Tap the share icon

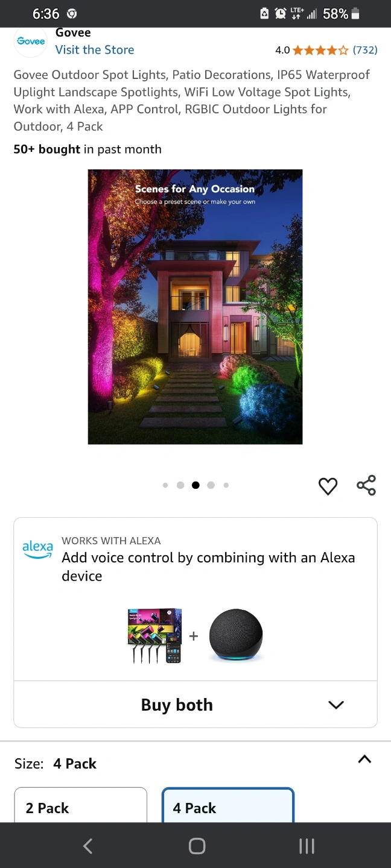pyautogui.click(x=366, y=485)
